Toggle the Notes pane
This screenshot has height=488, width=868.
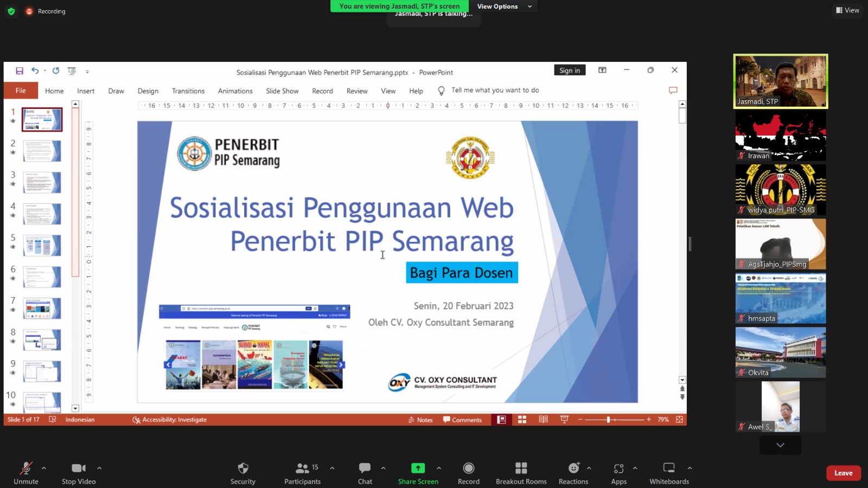click(x=420, y=420)
